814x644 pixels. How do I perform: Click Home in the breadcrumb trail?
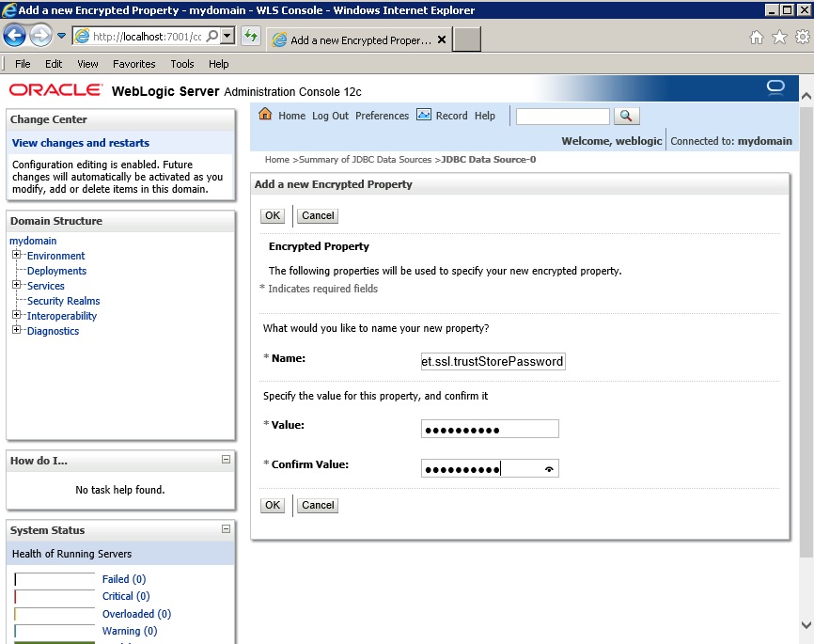tap(276, 160)
